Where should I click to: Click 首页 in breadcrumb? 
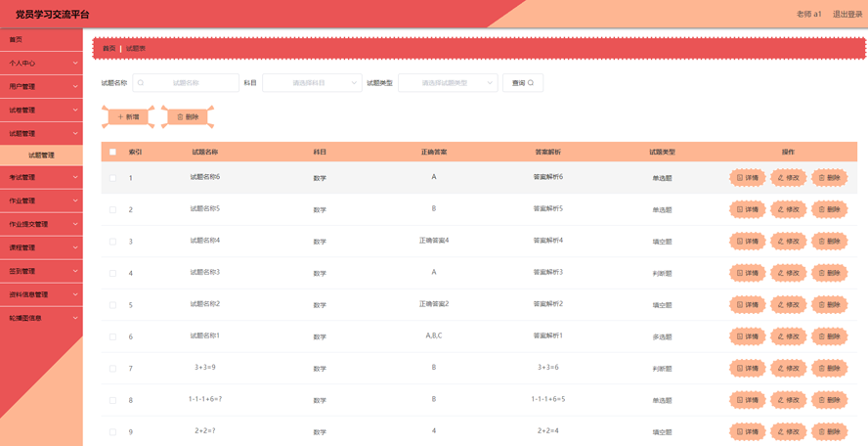click(x=109, y=49)
